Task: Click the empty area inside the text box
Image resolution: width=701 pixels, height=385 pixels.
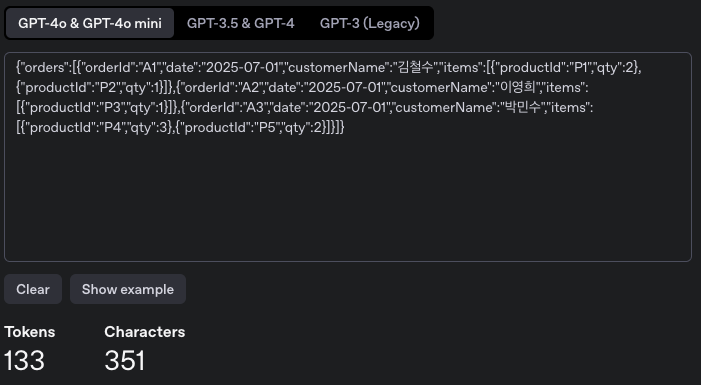Action: click(348, 197)
